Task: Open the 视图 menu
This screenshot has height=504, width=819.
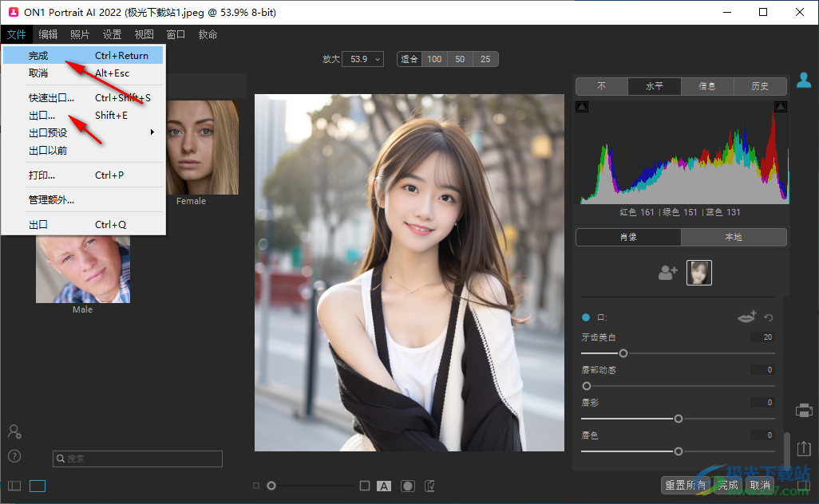Action: tap(144, 34)
